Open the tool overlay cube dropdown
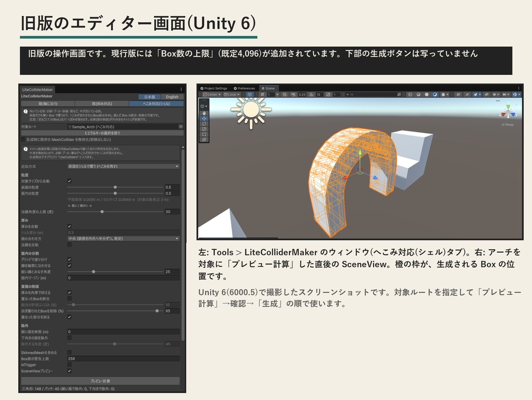The width and height of the screenshot is (532, 400). tap(204, 106)
